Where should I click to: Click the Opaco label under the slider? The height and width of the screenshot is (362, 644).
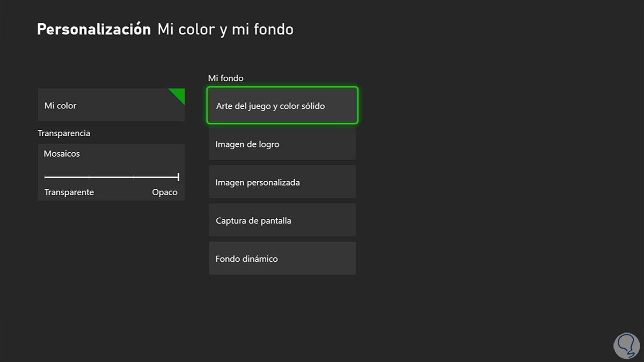click(x=164, y=193)
